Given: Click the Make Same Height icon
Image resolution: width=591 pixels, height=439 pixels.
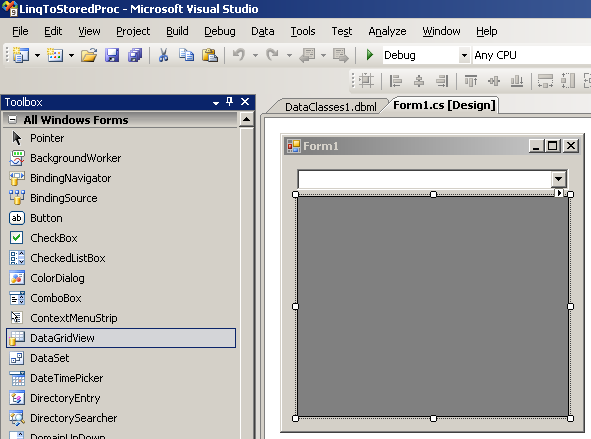Looking at the screenshot, I should coord(568,81).
